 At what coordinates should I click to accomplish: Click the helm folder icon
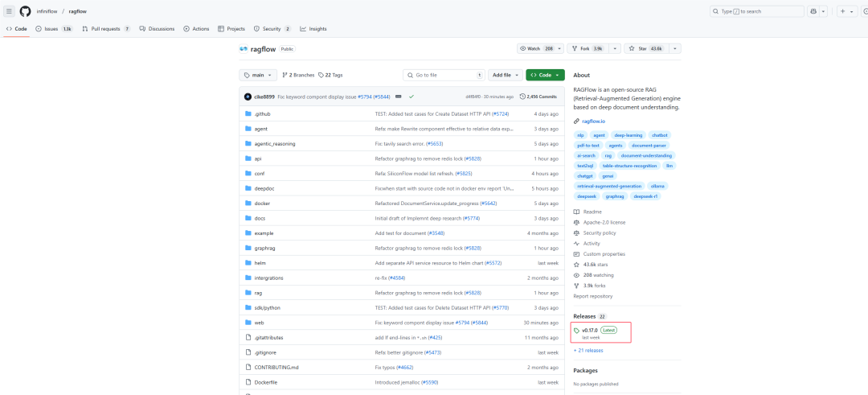click(x=248, y=262)
